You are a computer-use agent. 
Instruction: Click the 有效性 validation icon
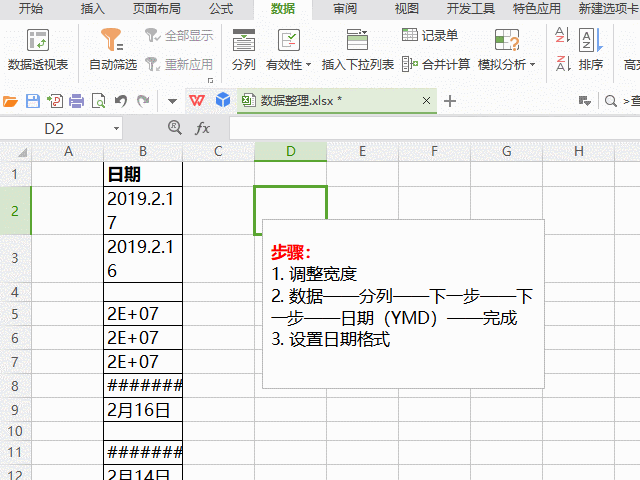289,40
